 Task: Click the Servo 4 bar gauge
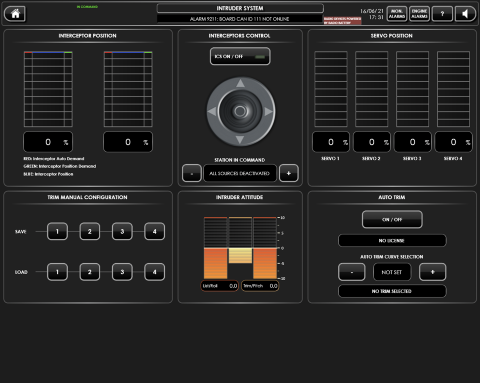[453, 89]
